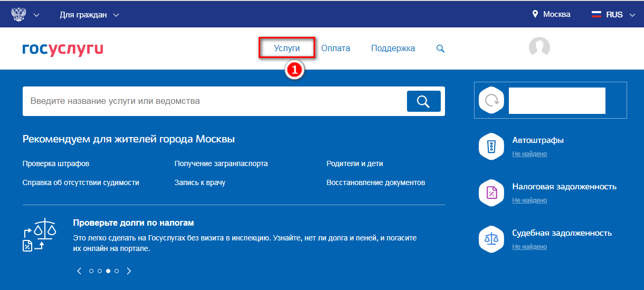Viewport: 644px width, 290px height.
Task: Click the user avatar icon
Action: pos(539,47)
